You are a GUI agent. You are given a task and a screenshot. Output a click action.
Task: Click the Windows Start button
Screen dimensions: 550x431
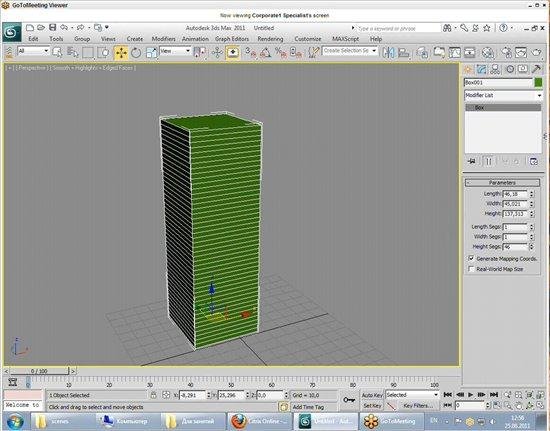click(14, 421)
